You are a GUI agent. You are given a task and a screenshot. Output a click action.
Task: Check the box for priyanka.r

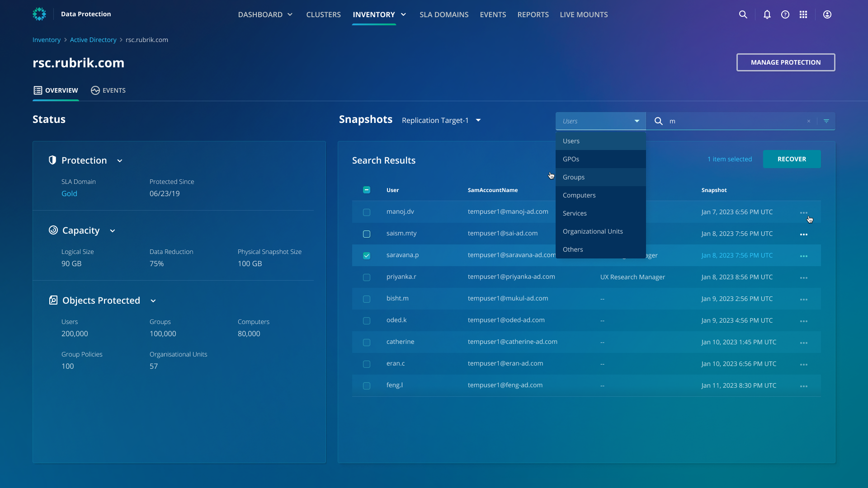(x=367, y=277)
